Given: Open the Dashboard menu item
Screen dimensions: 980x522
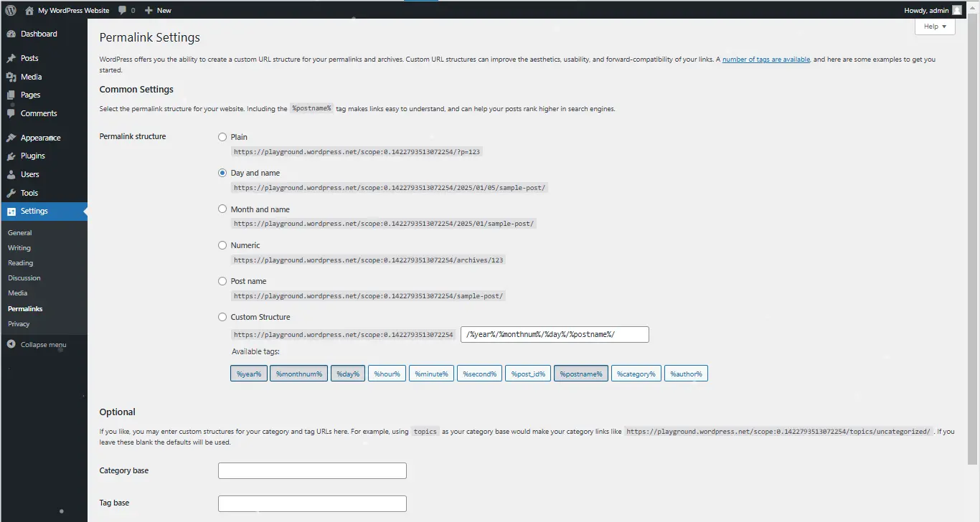Looking at the screenshot, I should click(x=39, y=34).
